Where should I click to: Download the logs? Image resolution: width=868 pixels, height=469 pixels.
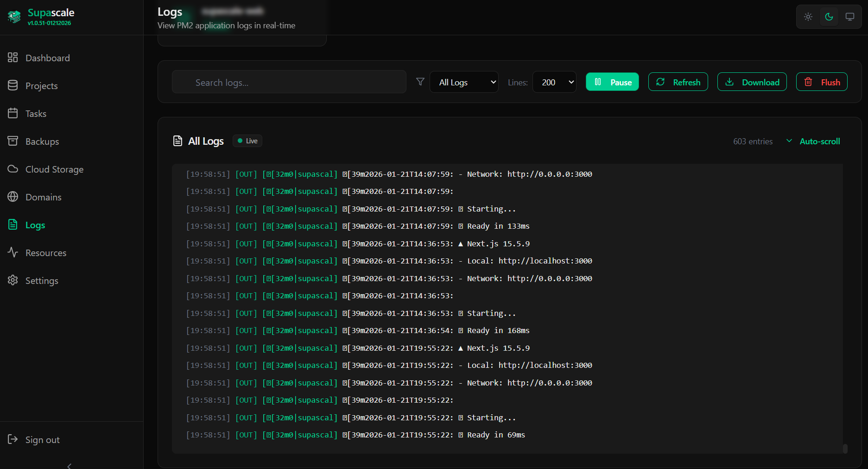click(752, 82)
